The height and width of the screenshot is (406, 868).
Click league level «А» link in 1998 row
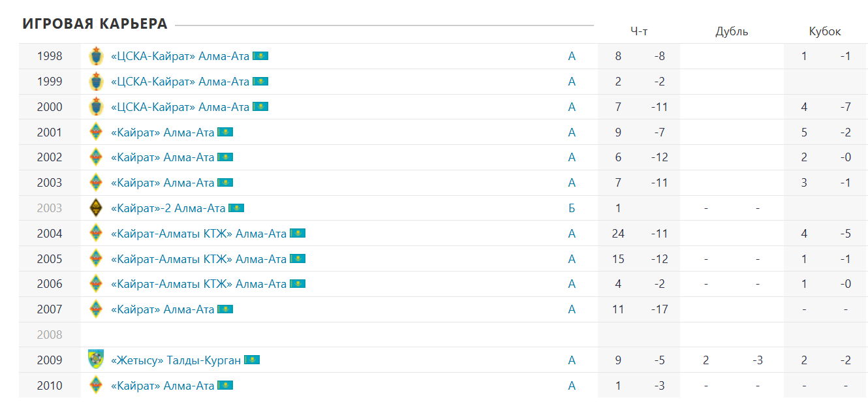click(572, 56)
